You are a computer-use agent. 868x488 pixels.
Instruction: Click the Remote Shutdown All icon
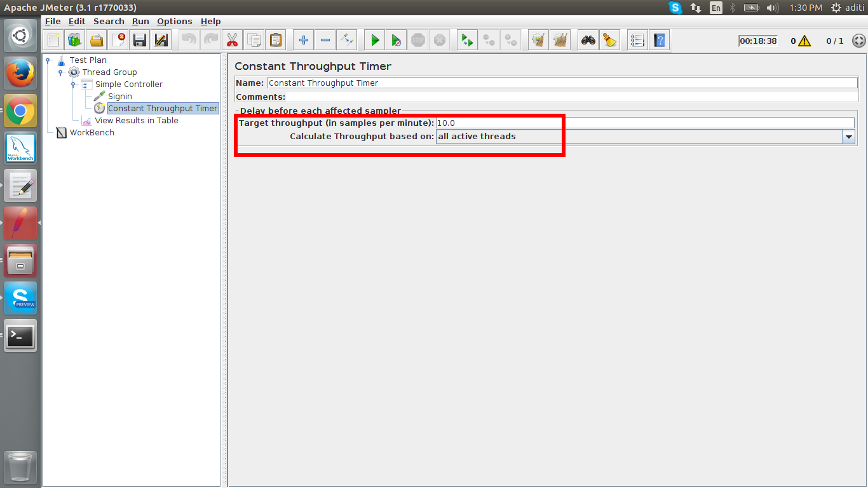[x=511, y=41]
